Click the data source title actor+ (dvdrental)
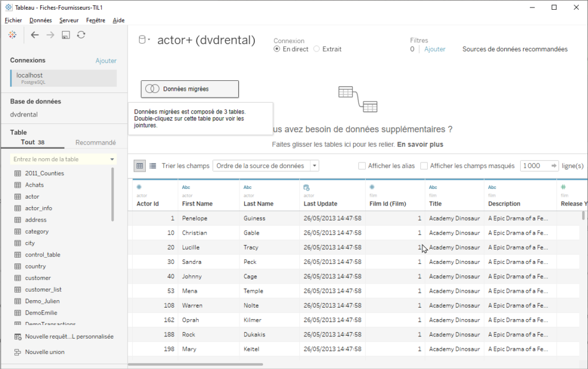This screenshot has height=369, width=588. pos(206,40)
